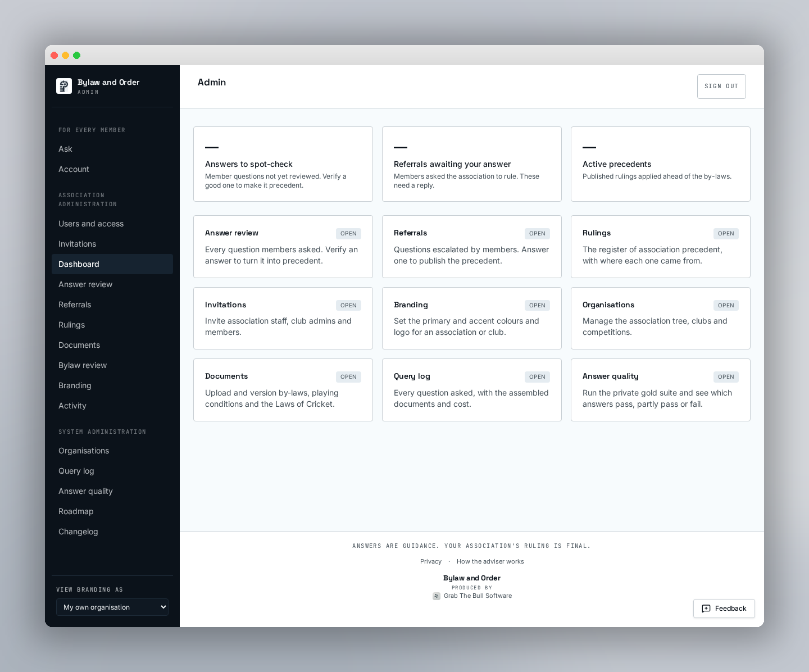Screen dimensions: 809x672
Task: Click the green macOS maximize window button
Action: click(77, 55)
